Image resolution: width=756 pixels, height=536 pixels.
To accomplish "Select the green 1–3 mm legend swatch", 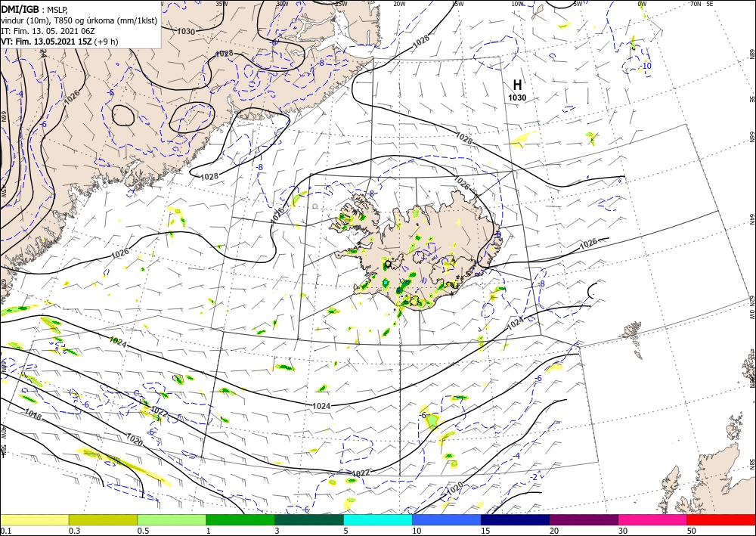I will (240, 519).
